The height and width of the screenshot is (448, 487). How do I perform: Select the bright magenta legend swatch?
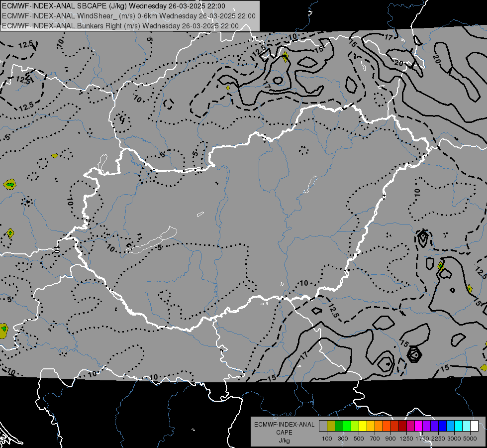pyautogui.click(x=419, y=426)
